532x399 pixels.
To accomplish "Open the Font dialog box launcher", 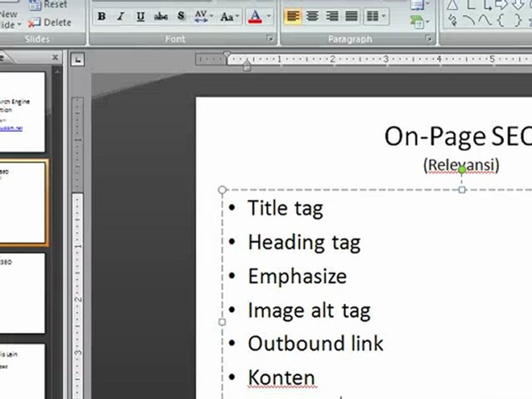I will click(270, 39).
